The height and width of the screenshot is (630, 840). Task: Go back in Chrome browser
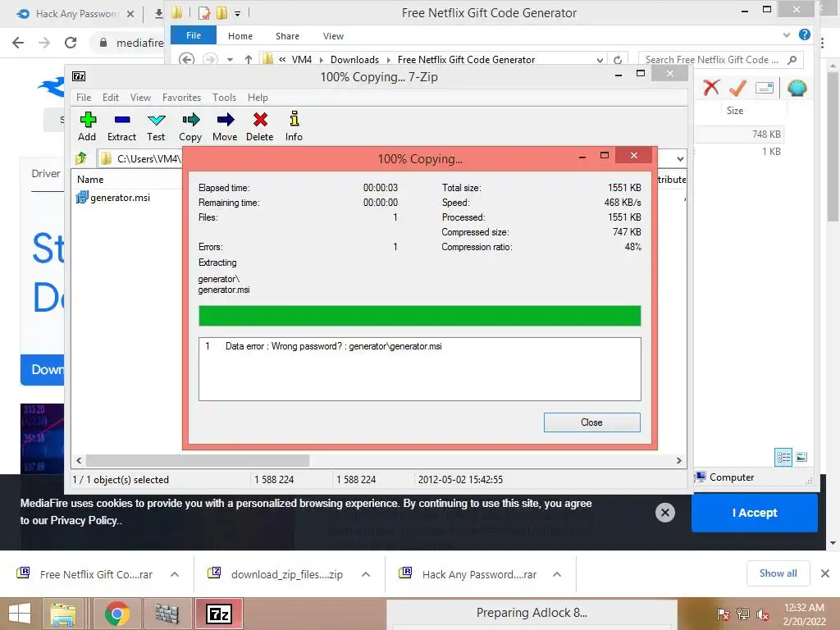coord(18,43)
